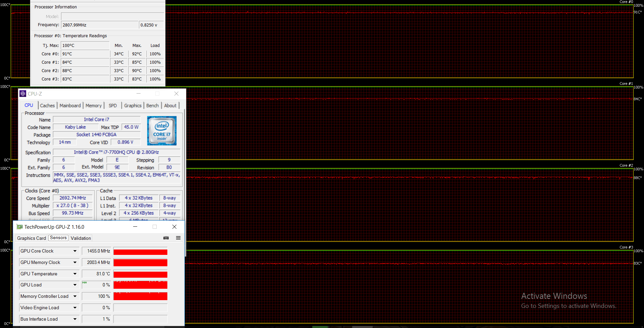Open the Graphics Card tab in GPU-Z
The image size is (644, 328).
[32, 238]
